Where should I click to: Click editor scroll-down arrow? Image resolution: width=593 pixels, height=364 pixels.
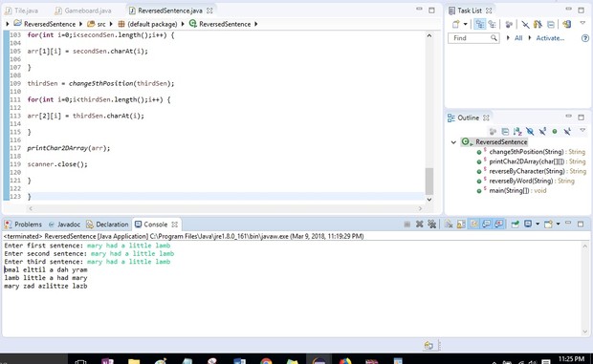coord(429,200)
